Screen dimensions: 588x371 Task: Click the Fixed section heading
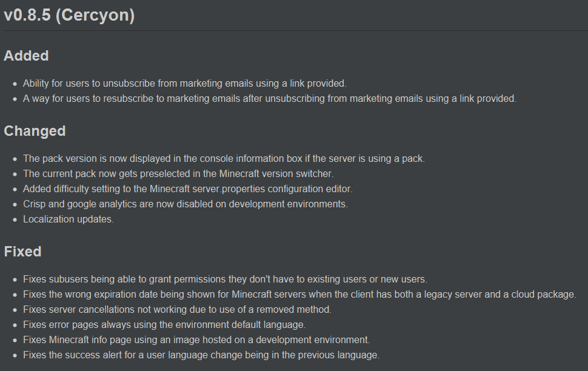(x=22, y=252)
